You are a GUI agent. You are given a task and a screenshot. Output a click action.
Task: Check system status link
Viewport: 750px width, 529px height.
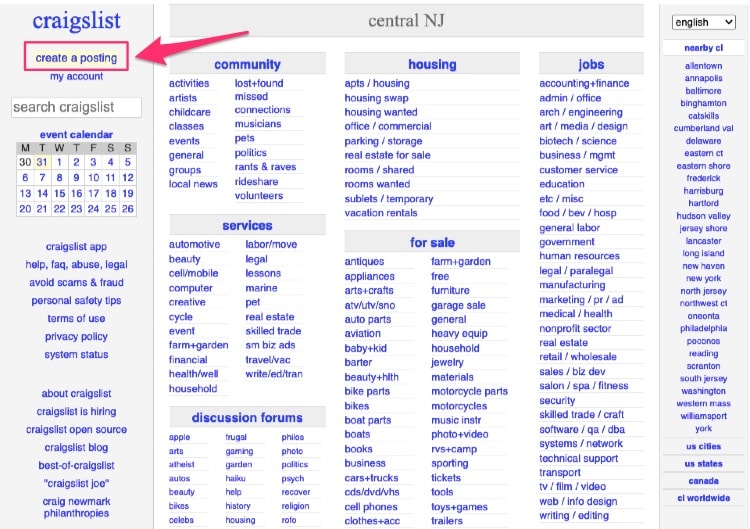click(76, 355)
